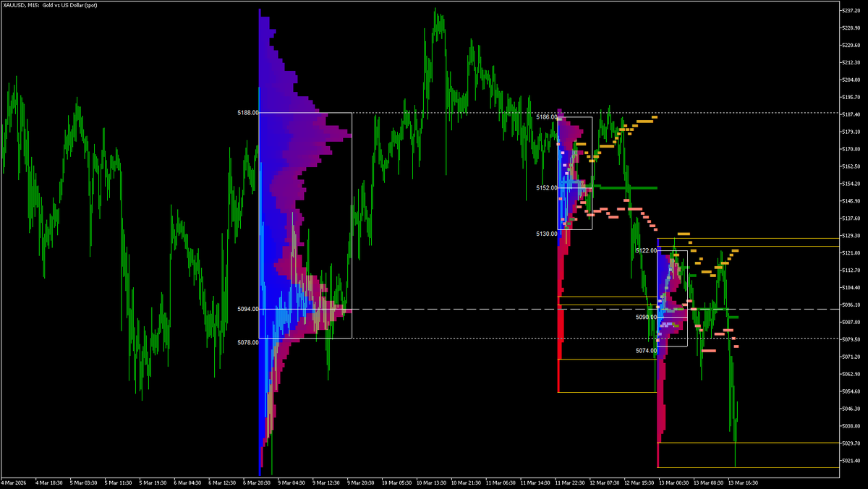Click 5112.70 on the price scale
The height and width of the screenshot is (489, 868).
[851, 271]
